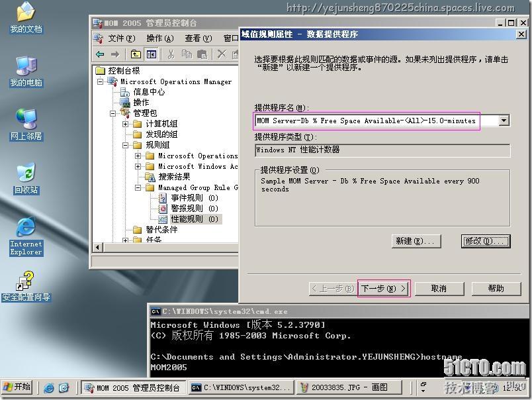Collapse the Management Packs node
The width and height of the screenshot is (532, 400).
tap(112, 113)
